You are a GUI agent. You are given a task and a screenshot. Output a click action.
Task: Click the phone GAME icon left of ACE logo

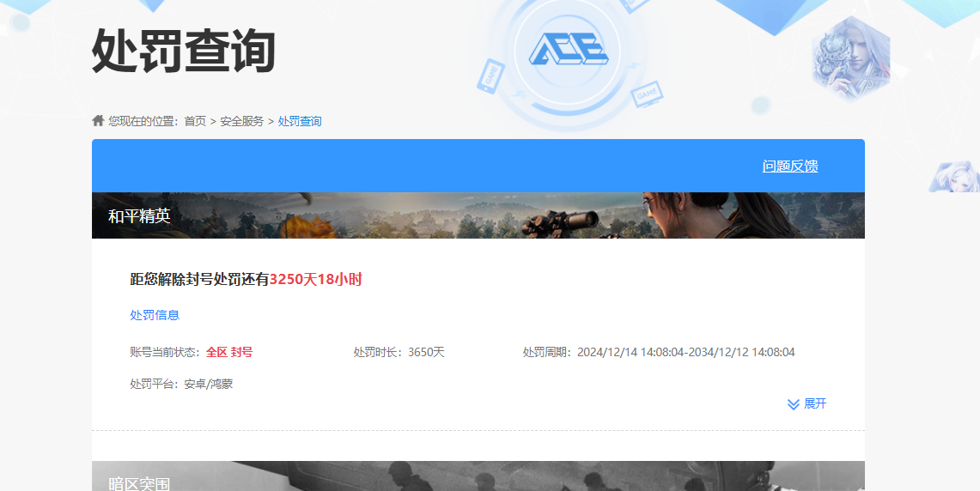(x=490, y=76)
